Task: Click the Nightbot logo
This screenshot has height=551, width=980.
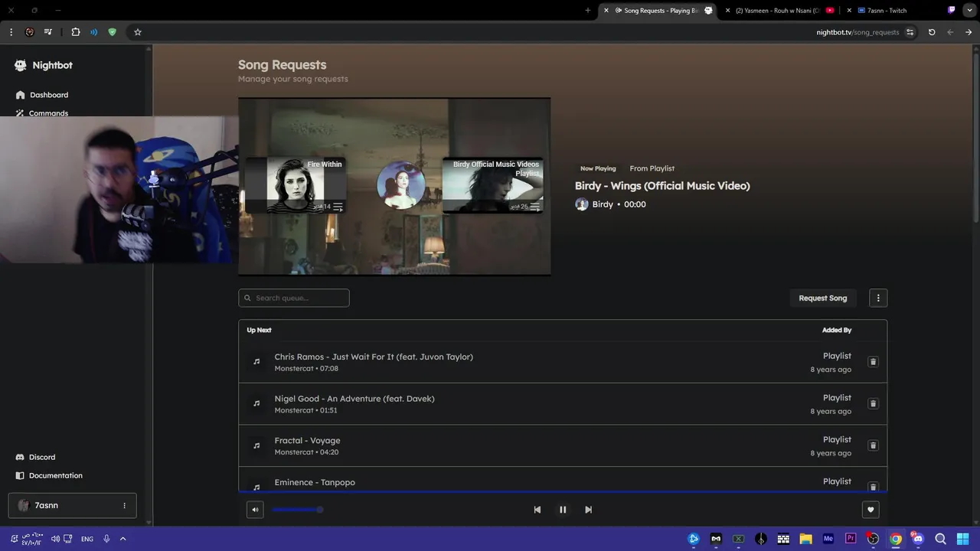Action: [44, 65]
